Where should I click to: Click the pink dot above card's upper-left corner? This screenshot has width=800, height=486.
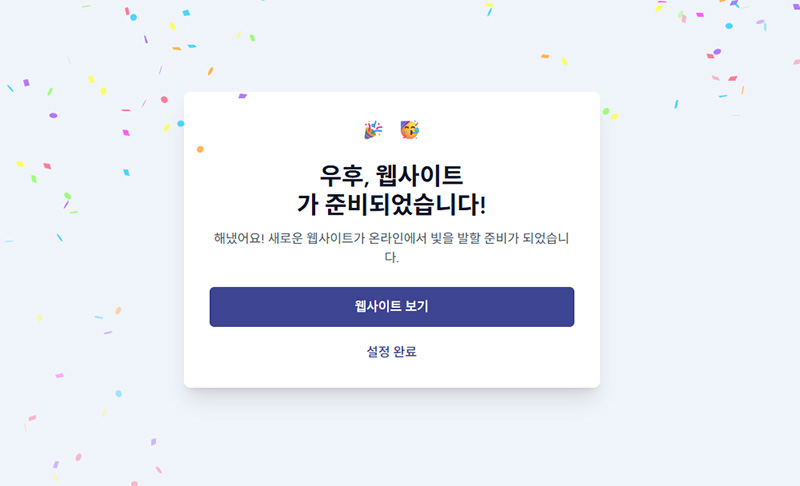[164, 100]
